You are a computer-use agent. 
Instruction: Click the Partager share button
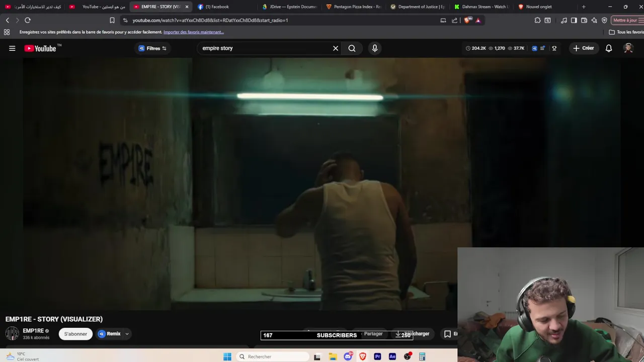373,334
